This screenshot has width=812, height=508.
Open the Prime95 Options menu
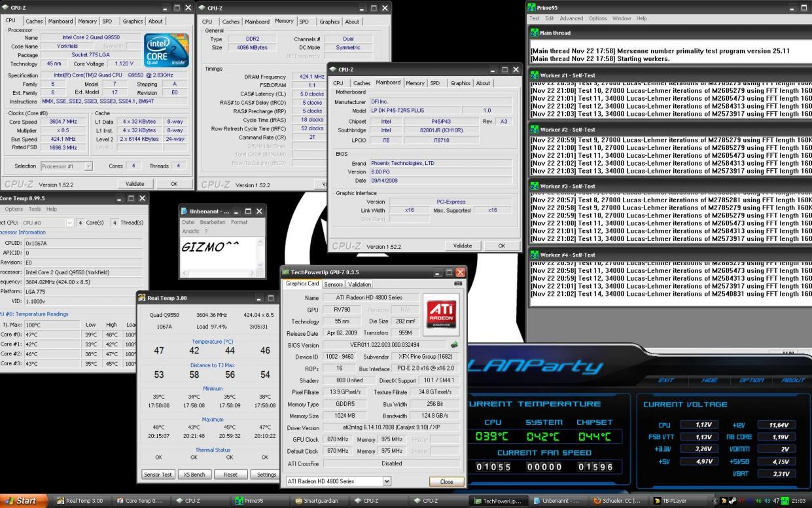597,18
